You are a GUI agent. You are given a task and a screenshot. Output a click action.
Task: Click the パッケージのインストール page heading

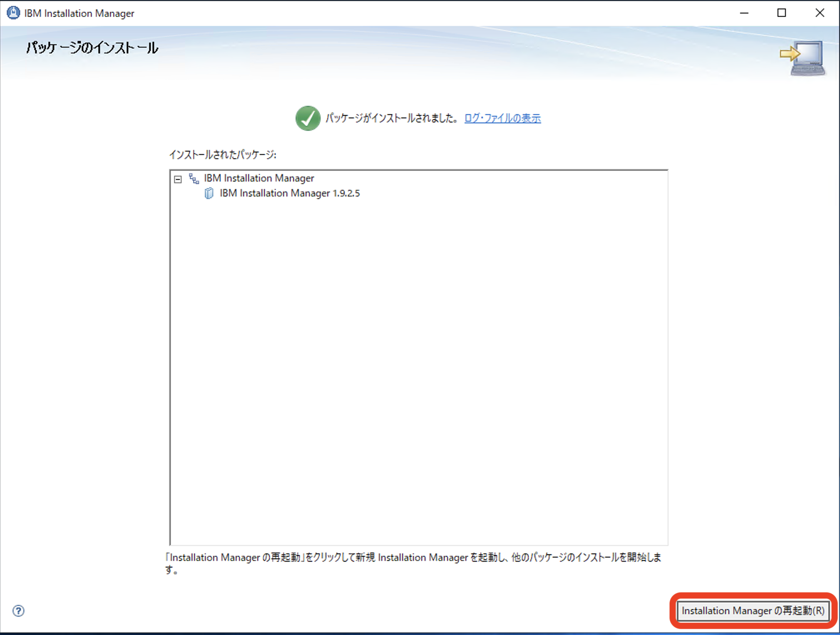92,47
